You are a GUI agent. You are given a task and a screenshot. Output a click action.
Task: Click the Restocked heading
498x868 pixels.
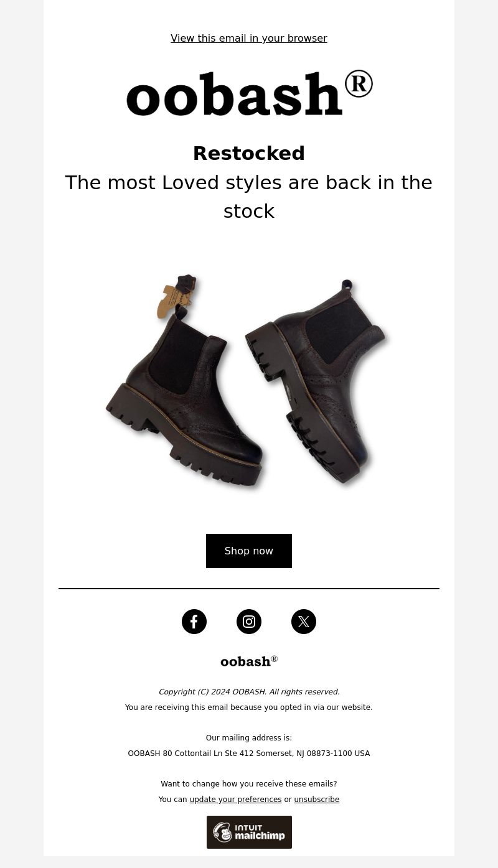click(x=249, y=153)
